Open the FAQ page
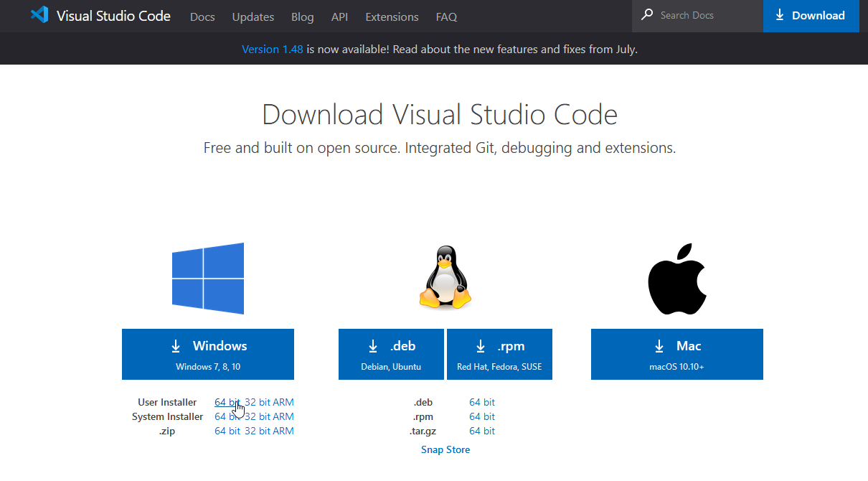The image size is (868, 481). [x=446, y=17]
